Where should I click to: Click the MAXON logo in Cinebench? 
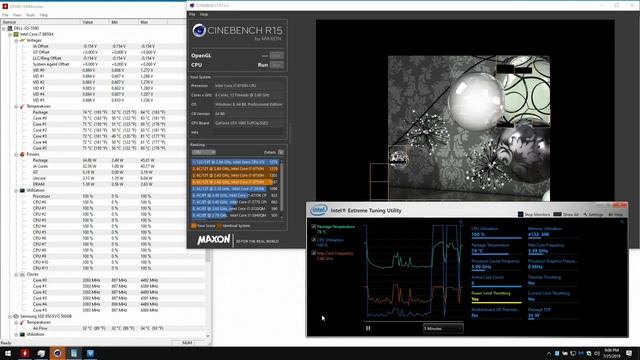tap(214, 240)
